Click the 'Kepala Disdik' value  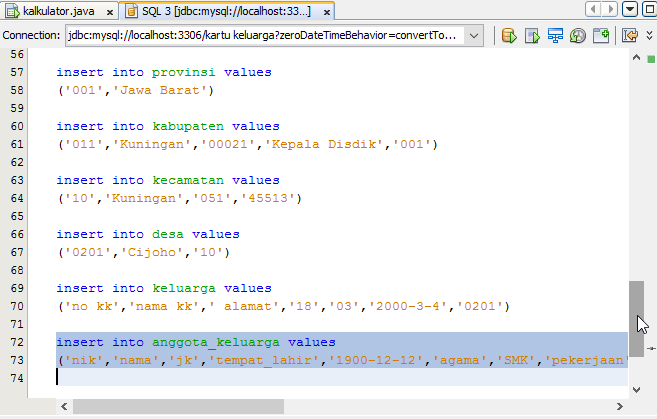(x=327, y=144)
